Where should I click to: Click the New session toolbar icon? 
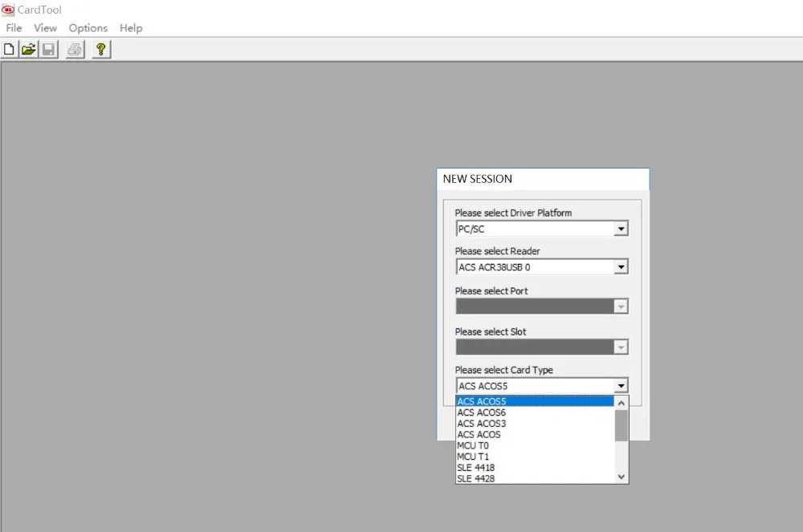(9, 50)
